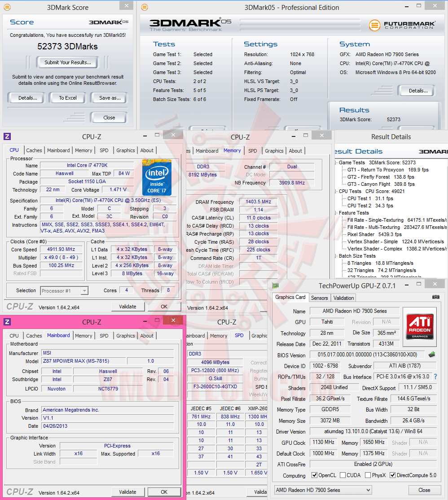Click Validate in the top CPU-Z window

click(x=127, y=307)
